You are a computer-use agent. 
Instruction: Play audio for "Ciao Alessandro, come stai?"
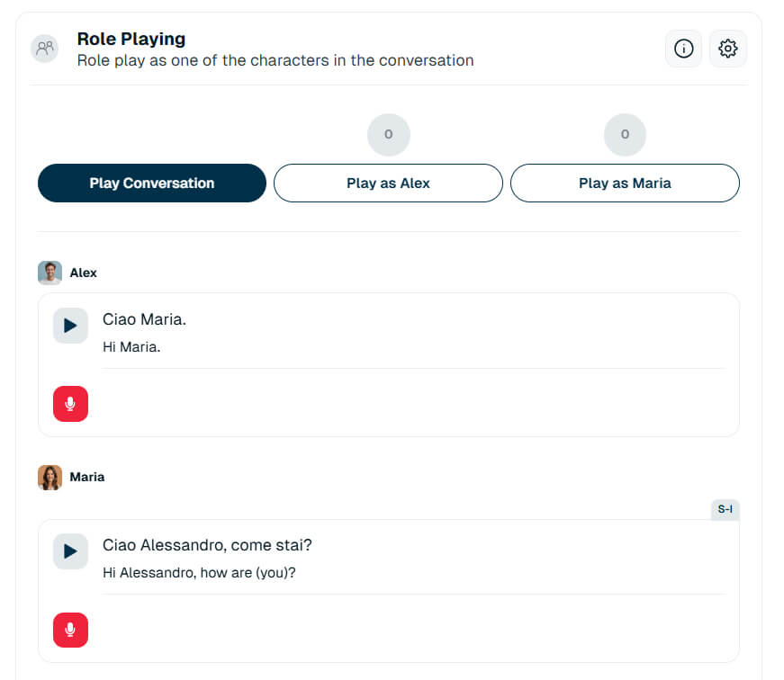[70, 551]
